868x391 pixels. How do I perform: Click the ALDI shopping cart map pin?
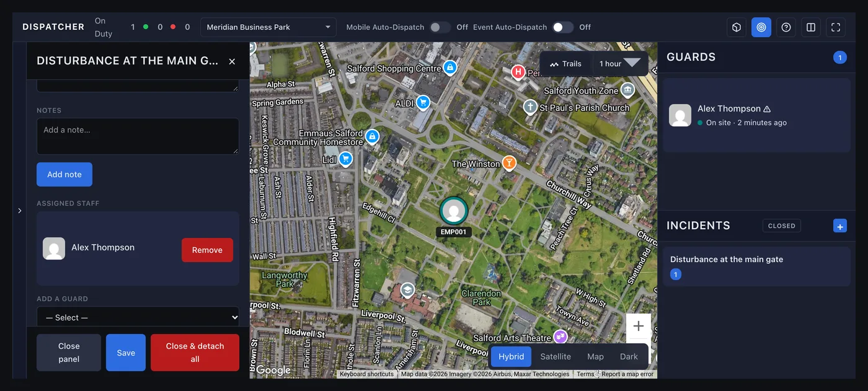click(423, 102)
